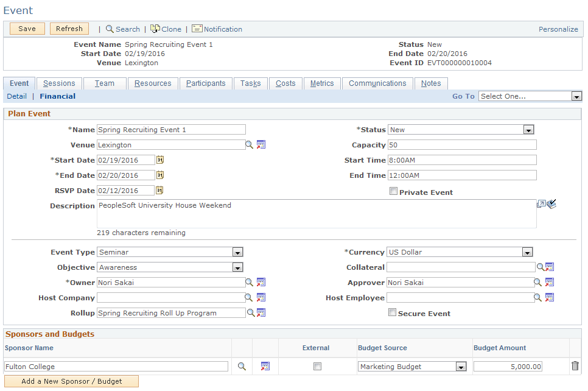Delete the Fulton College sponsor row
This screenshot has width=588, height=391.
click(x=575, y=366)
